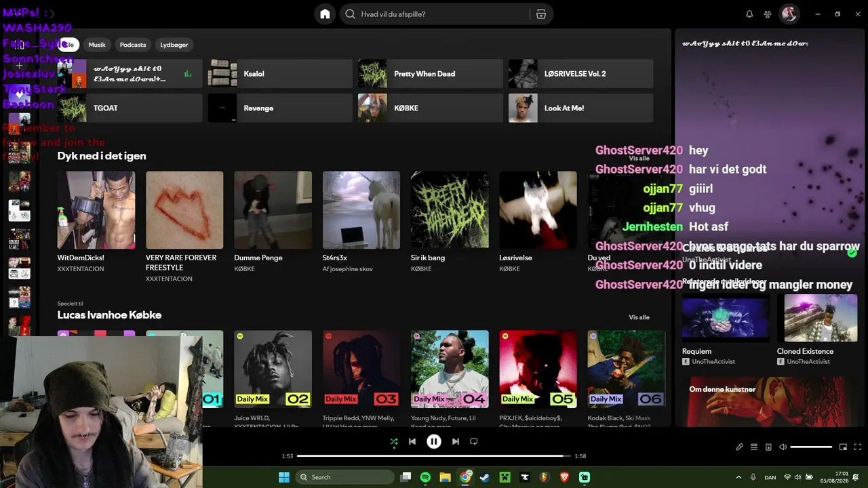Open the LØSRIVELSE Vol. 2 shortcut tile
868x488 pixels.
(x=580, y=74)
